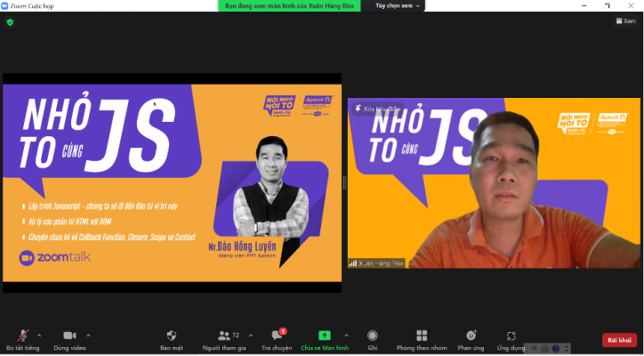This screenshot has width=644, height=356.
Task: Click green encryption shield info icon
Action: tap(10, 21)
